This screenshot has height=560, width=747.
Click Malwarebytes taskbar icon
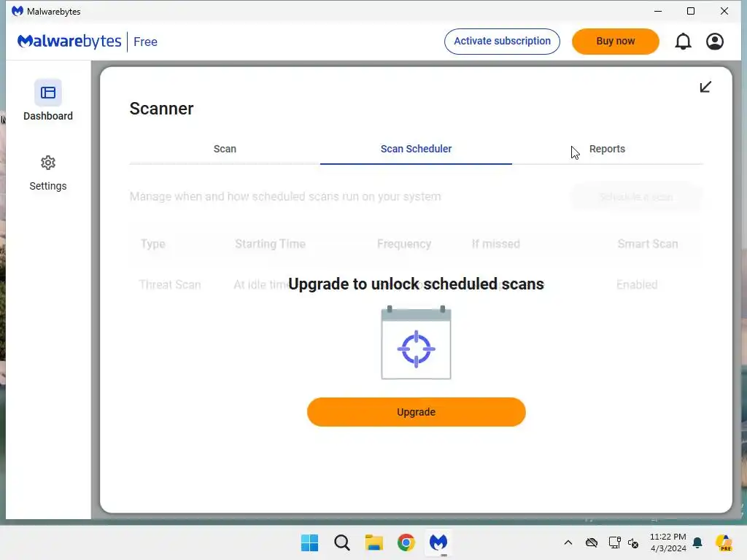click(x=438, y=542)
